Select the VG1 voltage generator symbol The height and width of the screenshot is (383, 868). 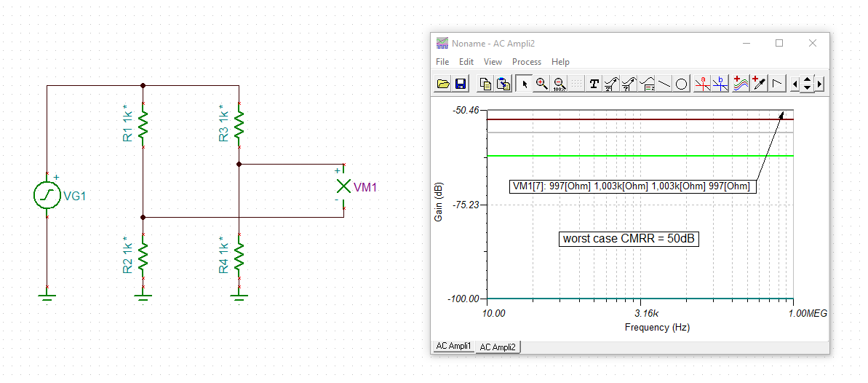[x=47, y=195]
